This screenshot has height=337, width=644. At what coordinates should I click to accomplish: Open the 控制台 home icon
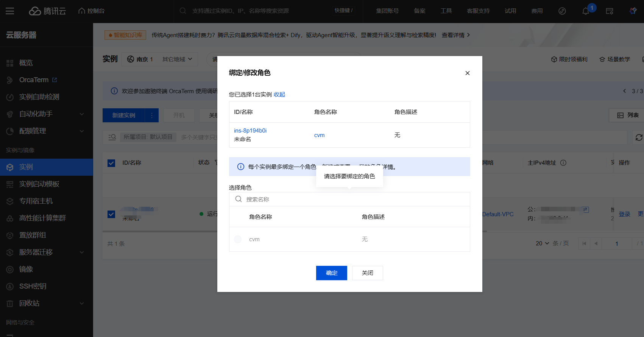pyautogui.click(x=91, y=11)
